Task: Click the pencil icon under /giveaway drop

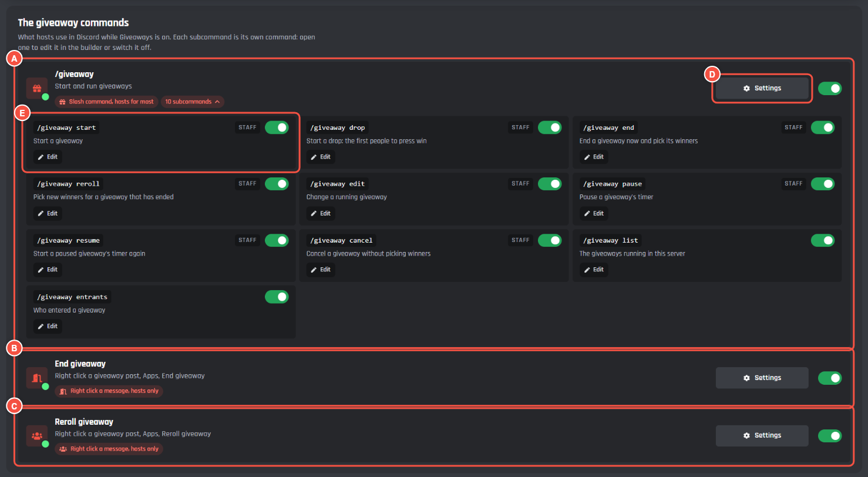Action: tap(314, 157)
